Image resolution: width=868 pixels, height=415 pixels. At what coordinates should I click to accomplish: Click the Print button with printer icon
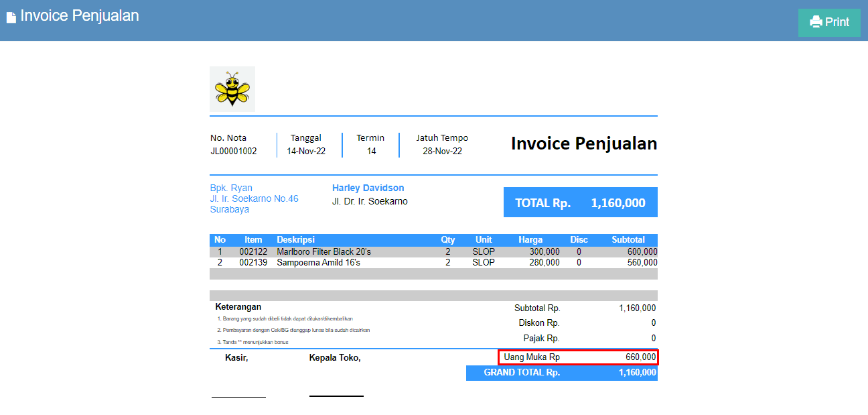pyautogui.click(x=829, y=22)
